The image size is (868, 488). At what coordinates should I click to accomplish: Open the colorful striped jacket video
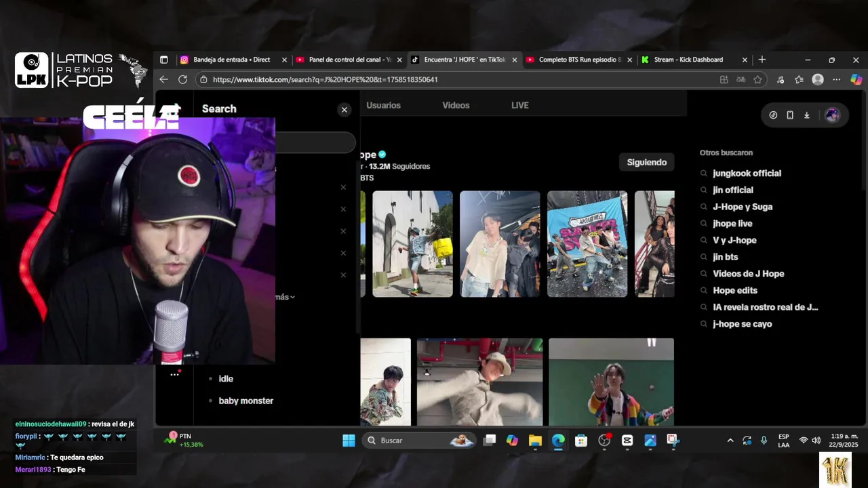click(611, 382)
